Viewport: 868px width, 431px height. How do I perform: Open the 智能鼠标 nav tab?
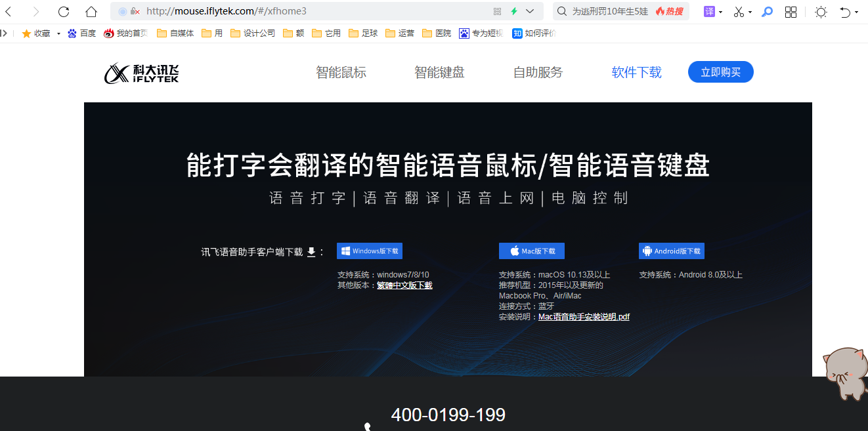pos(341,72)
